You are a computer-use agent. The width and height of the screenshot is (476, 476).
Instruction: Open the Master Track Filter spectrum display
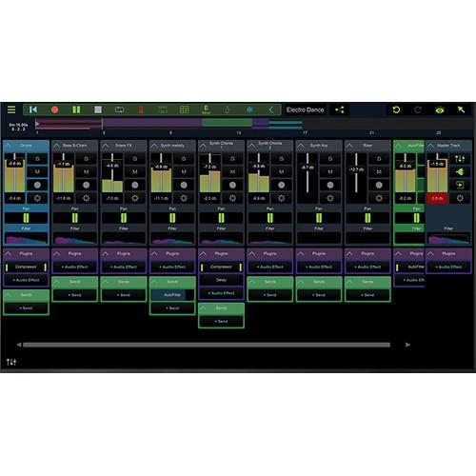pos(448,239)
